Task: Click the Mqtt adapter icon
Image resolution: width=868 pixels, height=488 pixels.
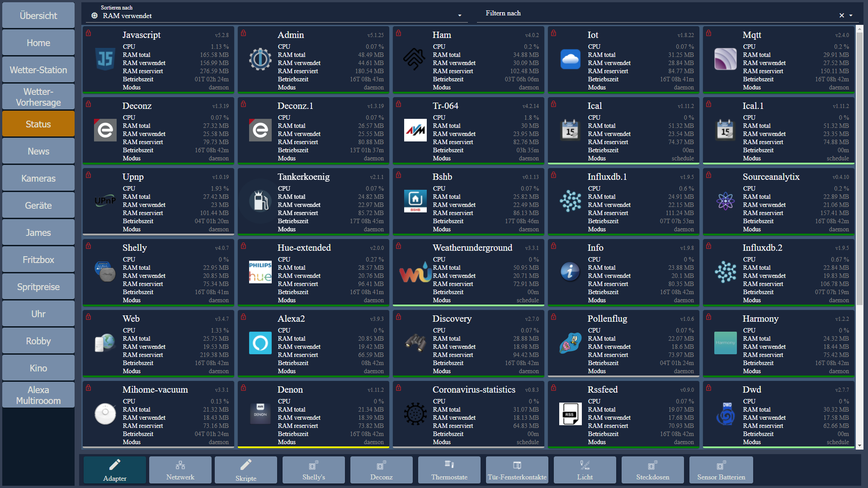Action: pos(726,59)
